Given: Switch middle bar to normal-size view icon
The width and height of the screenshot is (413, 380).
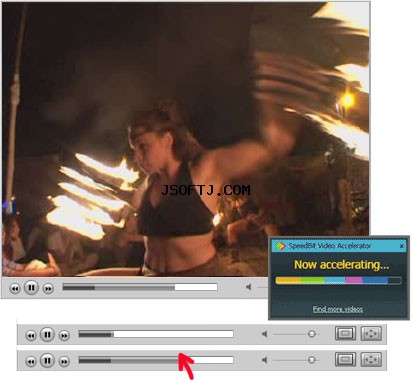Looking at the screenshot, I should (345, 333).
